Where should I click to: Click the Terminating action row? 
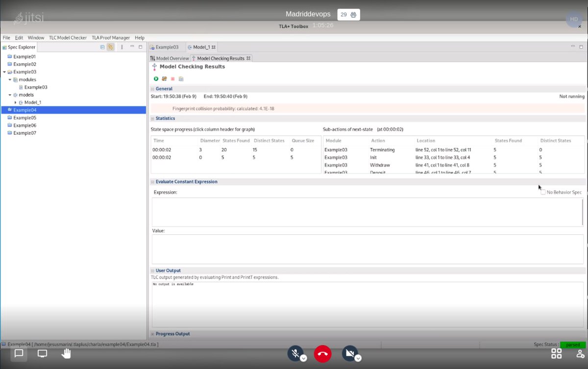(454, 149)
